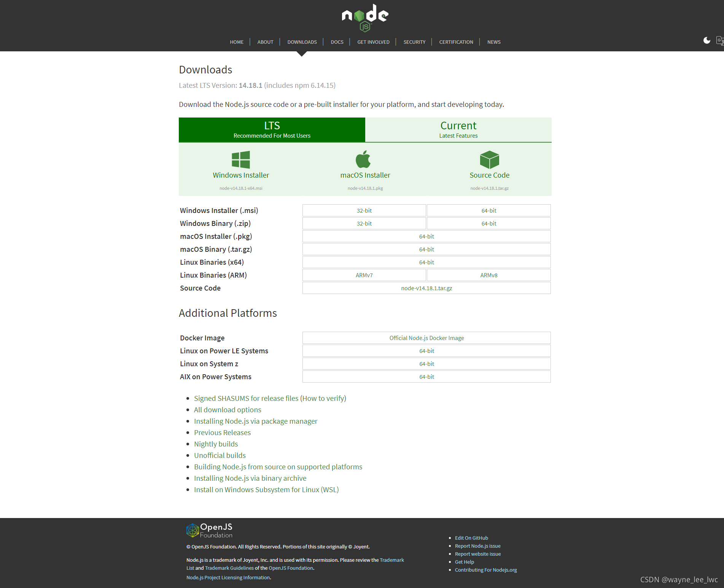The width and height of the screenshot is (724, 588).
Task: Toggle dark mode with the moon icon
Action: (706, 40)
